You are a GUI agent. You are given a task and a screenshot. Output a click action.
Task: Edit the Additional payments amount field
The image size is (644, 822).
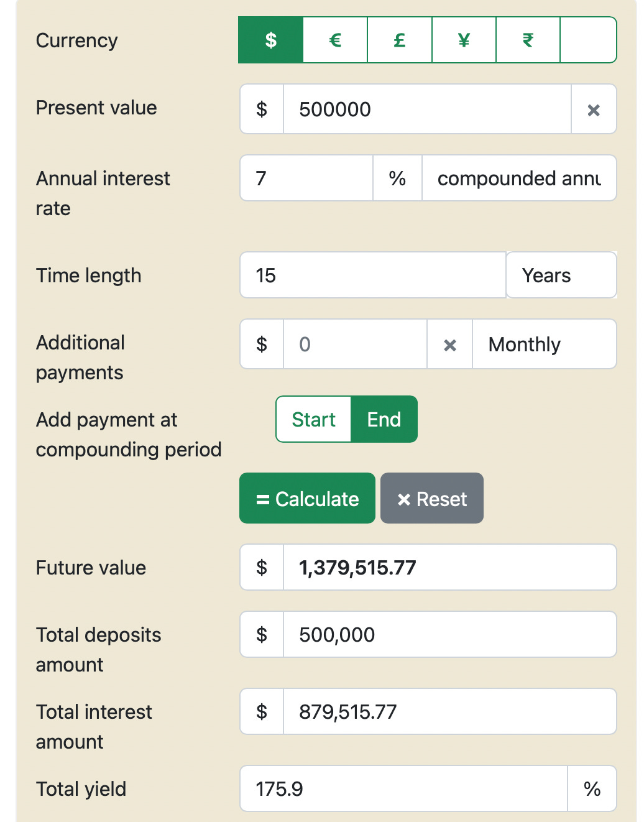point(355,344)
